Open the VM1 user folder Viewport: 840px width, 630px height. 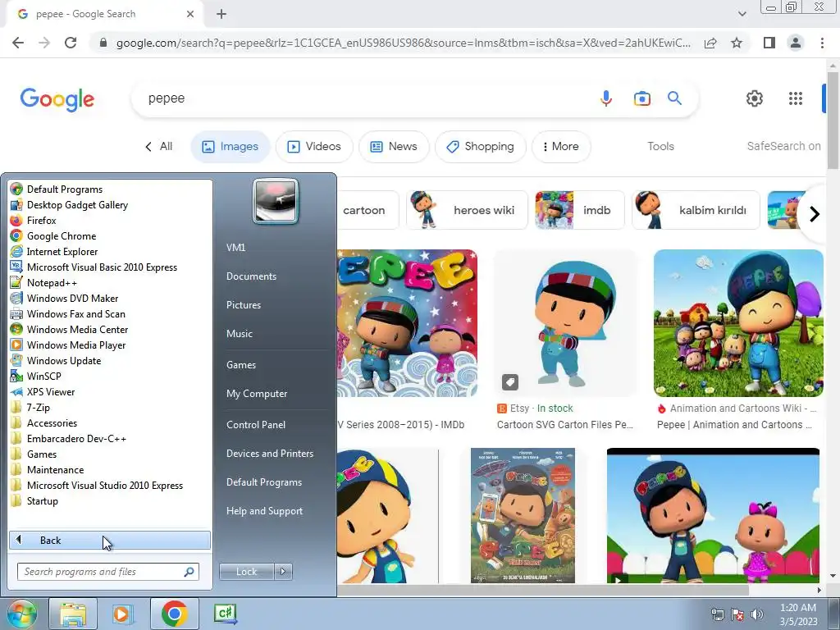point(235,248)
